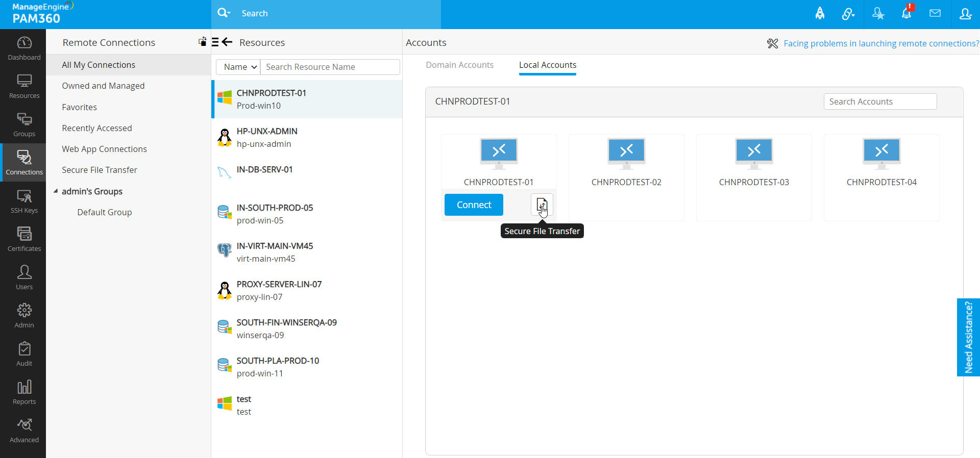Open notifications bell with red alert
980x458 pixels.
coord(907,13)
